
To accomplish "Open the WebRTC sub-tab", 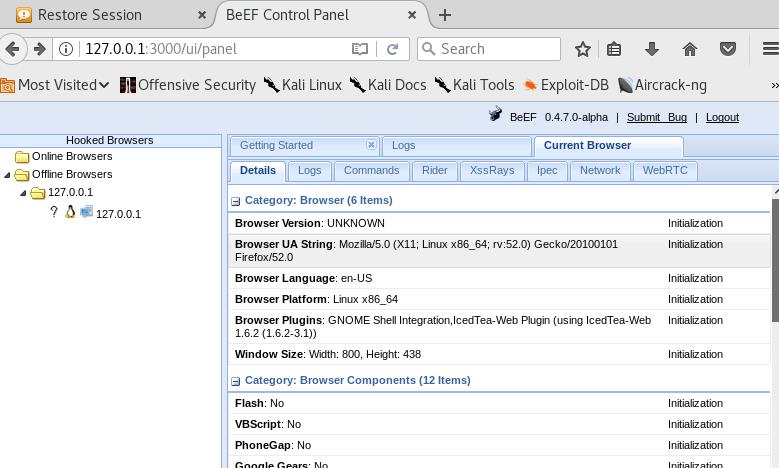I will pos(665,170).
